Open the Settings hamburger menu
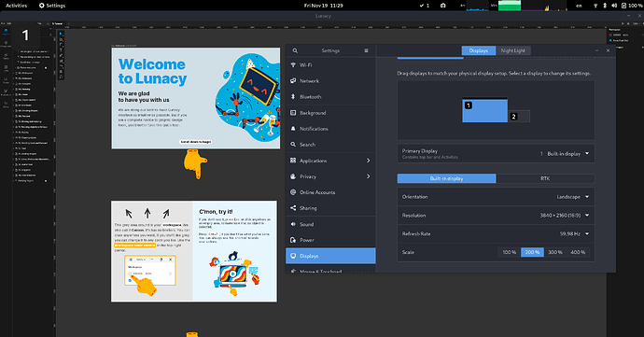 [366, 50]
